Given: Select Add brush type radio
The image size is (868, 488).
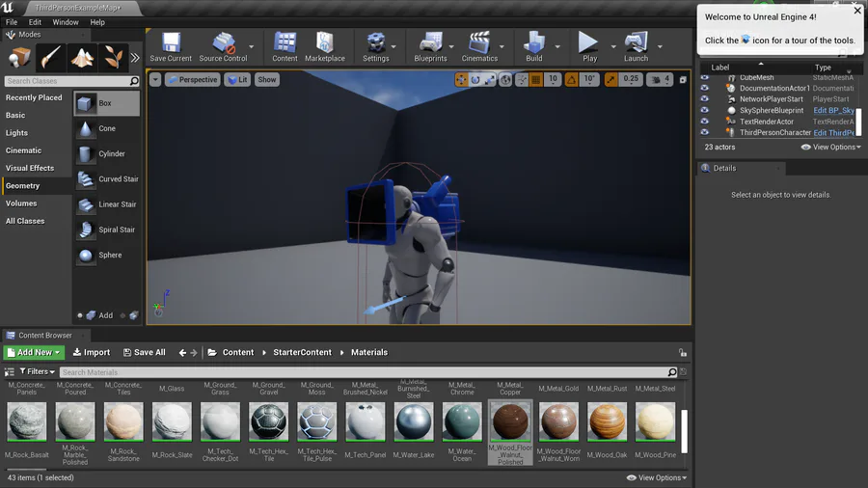Looking at the screenshot, I should coord(80,315).
